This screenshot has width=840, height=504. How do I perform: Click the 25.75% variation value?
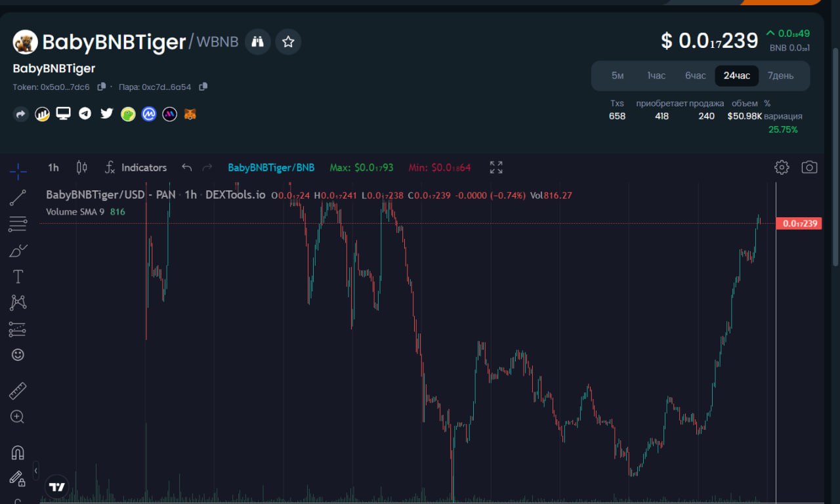(783, 130)
